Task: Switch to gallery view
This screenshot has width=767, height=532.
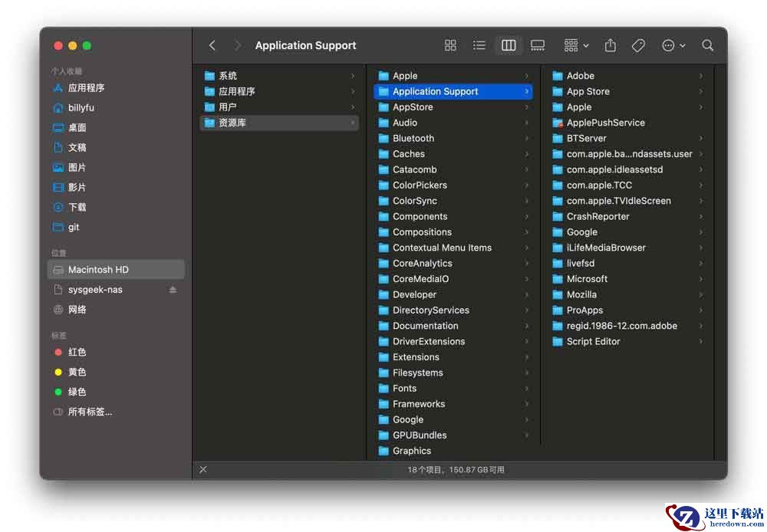Action: [x=537, y=45]
